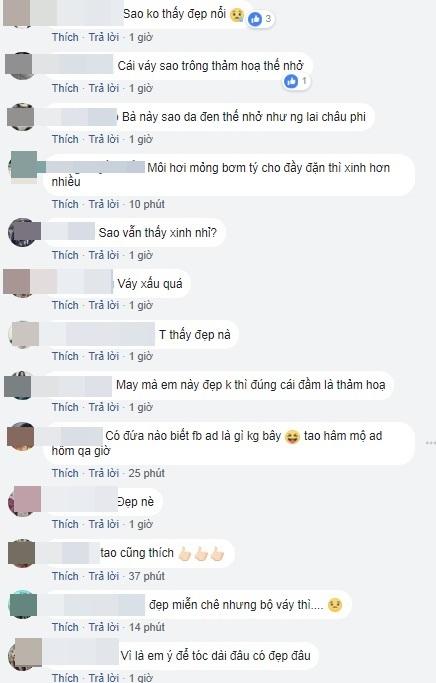
Task: Like the "Sao ko thấy đẹp nổi" comment
Action: [65, 37]
